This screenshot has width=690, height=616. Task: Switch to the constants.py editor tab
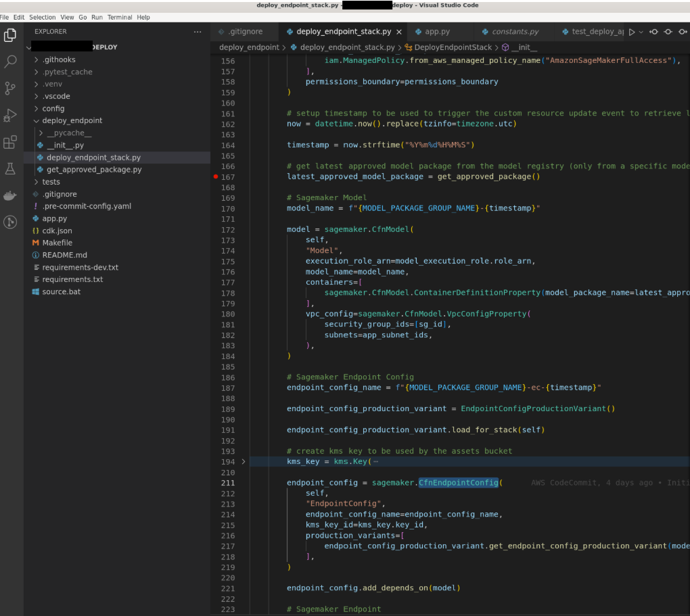pyautogui.click(x=515, y=32)
